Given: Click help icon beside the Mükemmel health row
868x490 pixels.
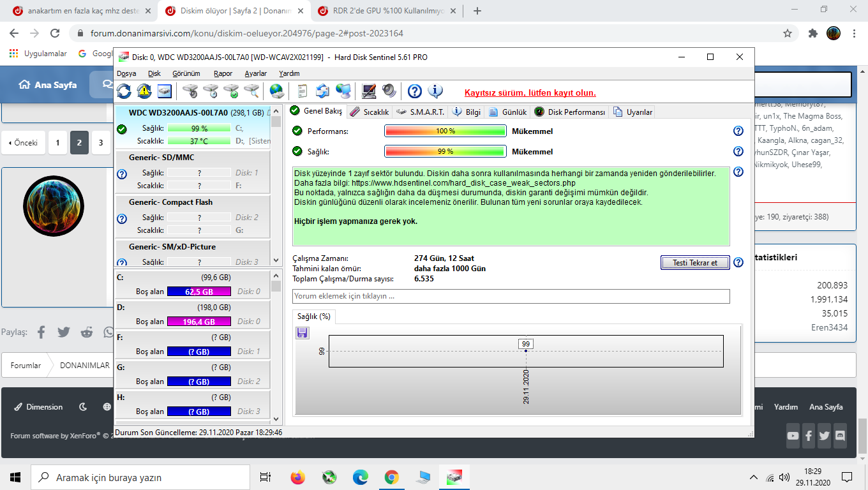Looking at the screenshot, I should point(738,151).
